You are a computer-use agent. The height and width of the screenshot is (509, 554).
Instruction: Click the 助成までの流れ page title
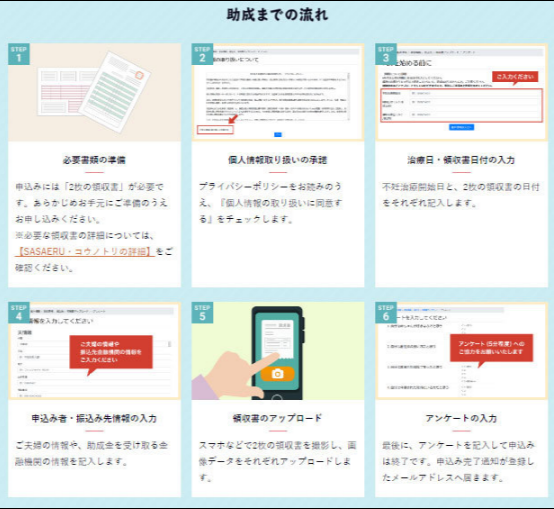277,15
